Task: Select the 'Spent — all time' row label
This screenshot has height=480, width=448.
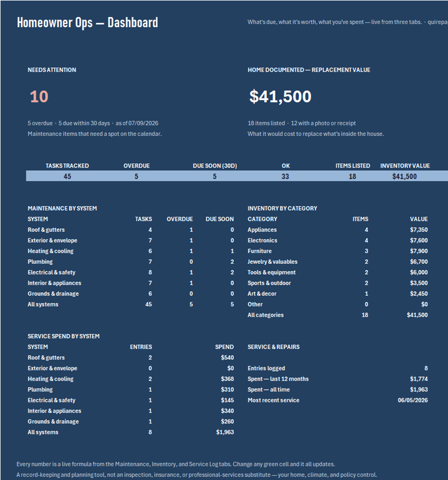Action: (x=269, y=389)
